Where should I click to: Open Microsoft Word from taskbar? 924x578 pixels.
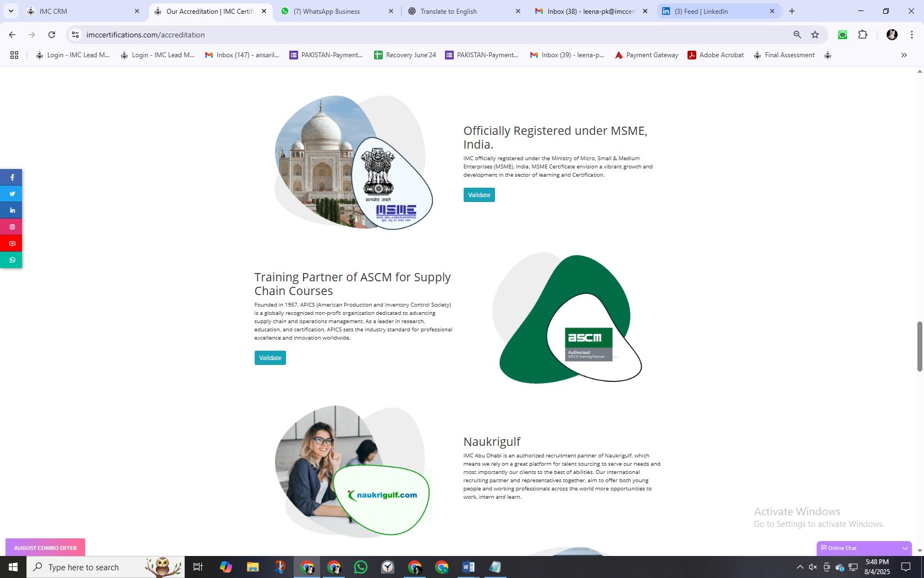coord(469,567)
